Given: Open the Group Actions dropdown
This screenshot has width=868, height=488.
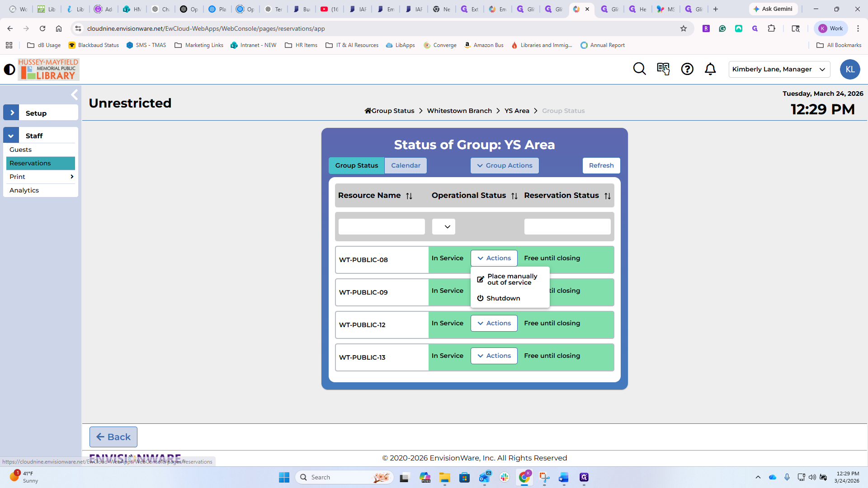Looking at the screenshot, I should tap(505, 166).
